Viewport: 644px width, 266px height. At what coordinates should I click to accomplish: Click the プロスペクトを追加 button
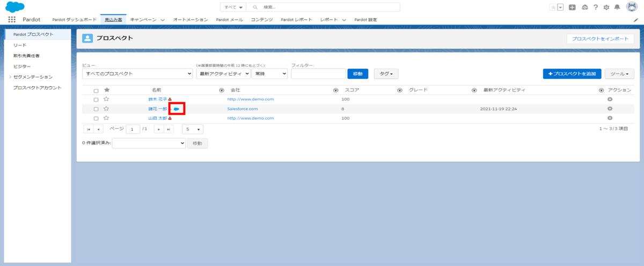[572, 73]
